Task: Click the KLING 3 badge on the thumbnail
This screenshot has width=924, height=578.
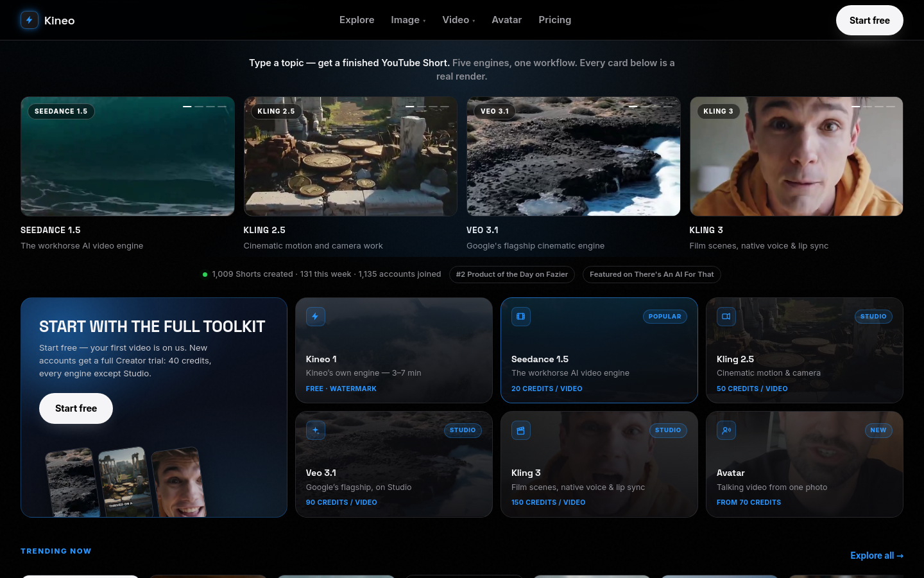Action: click(718, 111)
